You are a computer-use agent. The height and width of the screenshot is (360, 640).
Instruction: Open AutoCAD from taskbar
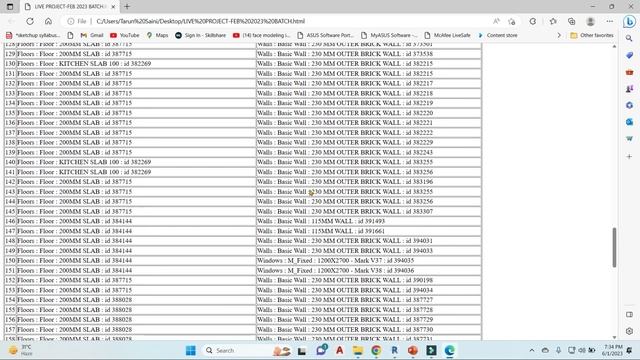(x=339, y=350)
